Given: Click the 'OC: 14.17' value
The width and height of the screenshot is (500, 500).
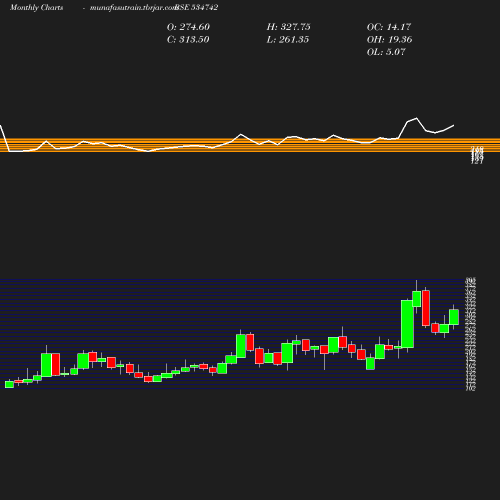Looking at the screenshot, I should click(x=389, y=27).
